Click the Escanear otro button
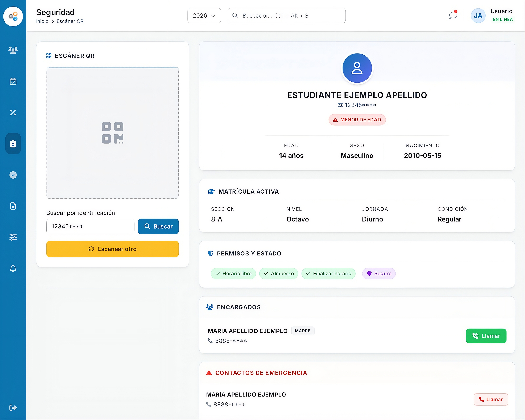The height and width of the screenshot is (420, 525). coord(113,249)
